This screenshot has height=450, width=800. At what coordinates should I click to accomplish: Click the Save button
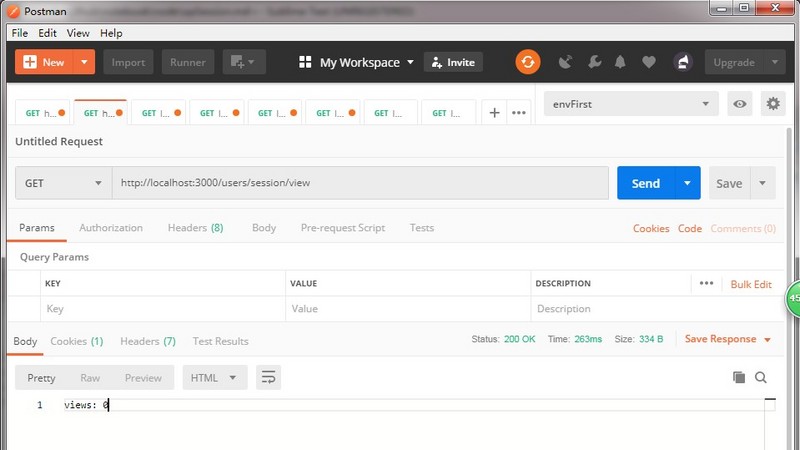point(729,183)
